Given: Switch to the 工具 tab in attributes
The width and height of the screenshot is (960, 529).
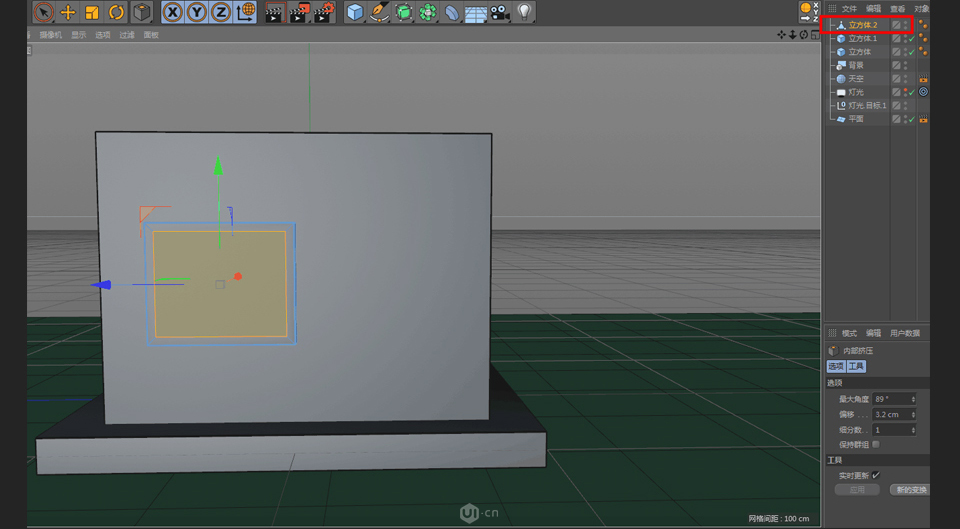Looking at the screenshot, I should [x=856, y=367].
